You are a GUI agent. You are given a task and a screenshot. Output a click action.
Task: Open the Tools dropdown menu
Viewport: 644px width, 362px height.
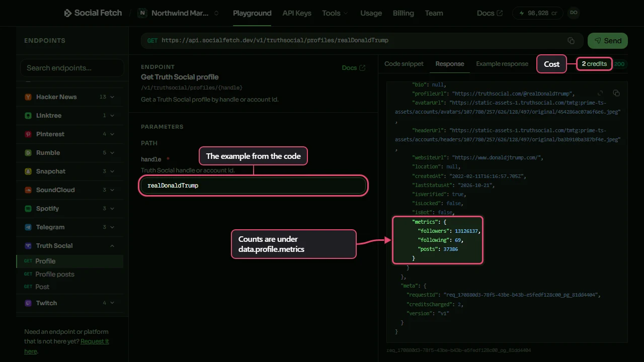335,13
